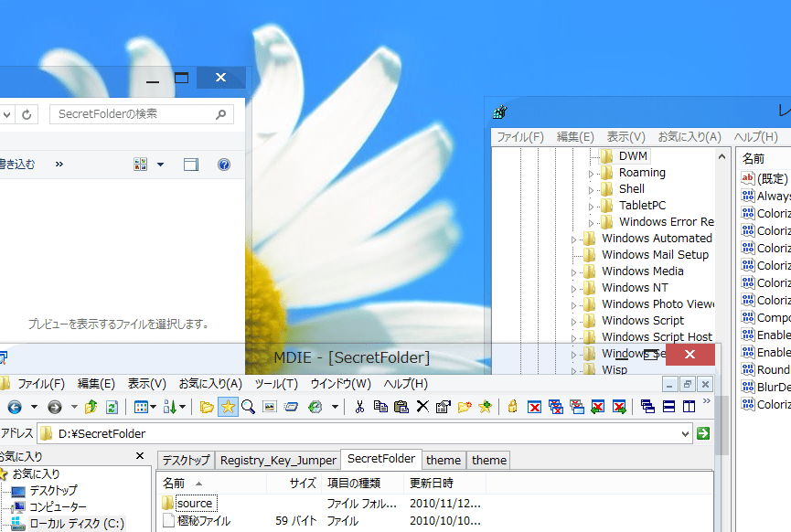Tile MDIE windows horizontally
This screenshot has width=791, height=532.
point(668,407)
